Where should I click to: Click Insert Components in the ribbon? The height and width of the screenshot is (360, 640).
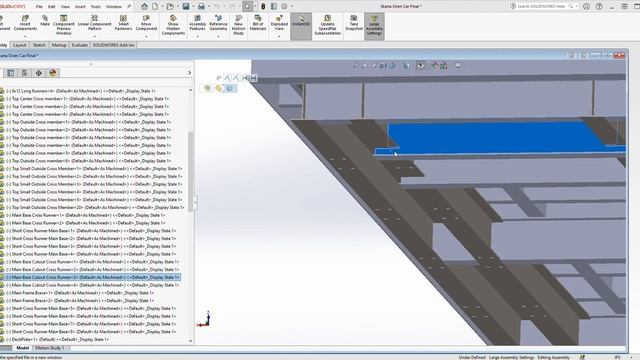pyautogui.click(x=25, y=23)
